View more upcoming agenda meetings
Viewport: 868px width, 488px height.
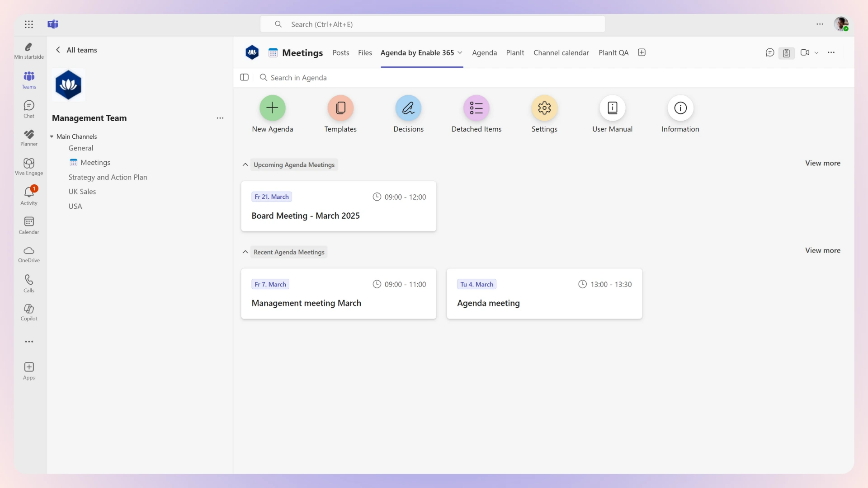(822, 163)
